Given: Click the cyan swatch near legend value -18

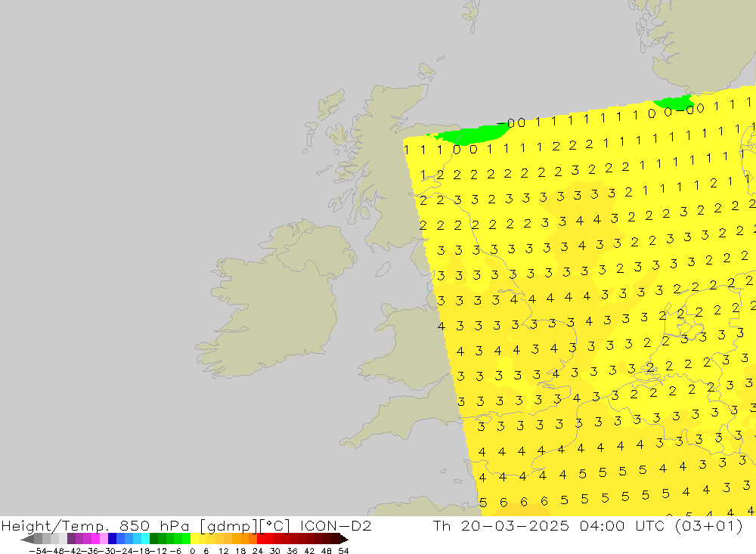Looking at the screenshot, I should (x=145, y=539).
